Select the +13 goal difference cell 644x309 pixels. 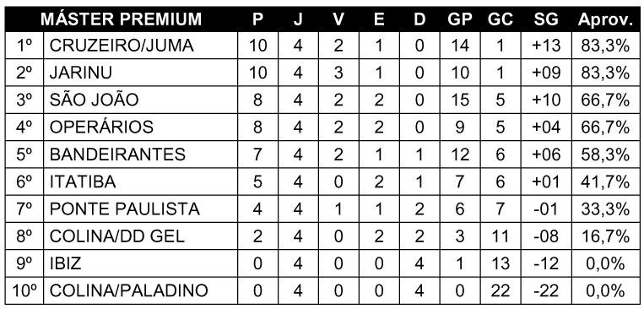point(546,46)
